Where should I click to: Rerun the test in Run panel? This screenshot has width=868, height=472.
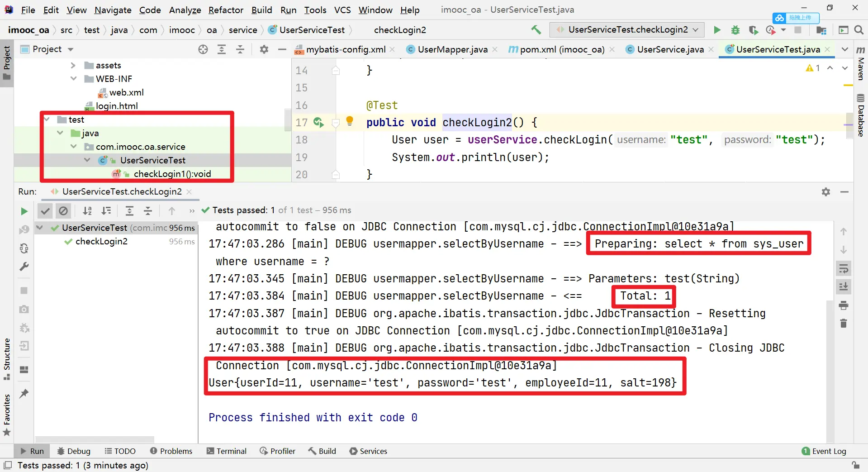point(24,211)
